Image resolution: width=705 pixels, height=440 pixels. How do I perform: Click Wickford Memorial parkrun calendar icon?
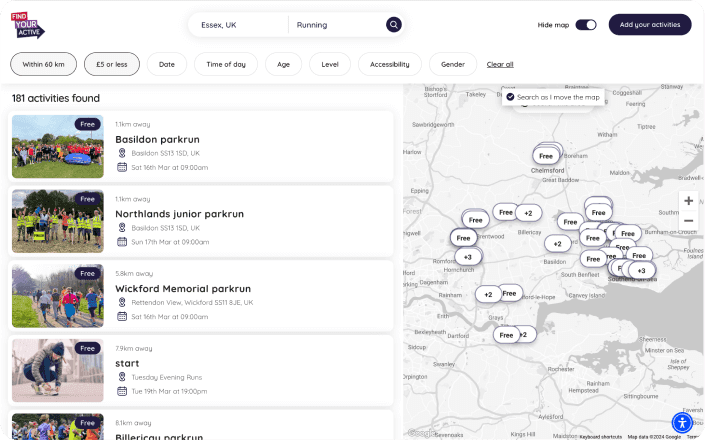(122, 317)
